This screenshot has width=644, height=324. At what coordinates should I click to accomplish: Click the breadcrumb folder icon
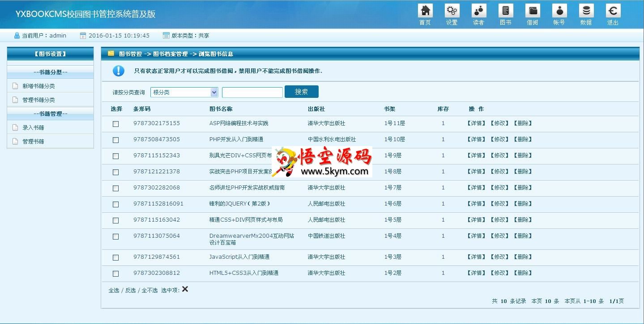pos(111,53)
